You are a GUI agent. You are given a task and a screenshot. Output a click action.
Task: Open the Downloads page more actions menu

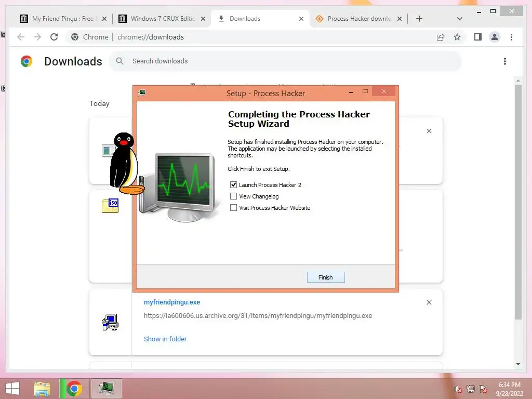tap(505, 61)
